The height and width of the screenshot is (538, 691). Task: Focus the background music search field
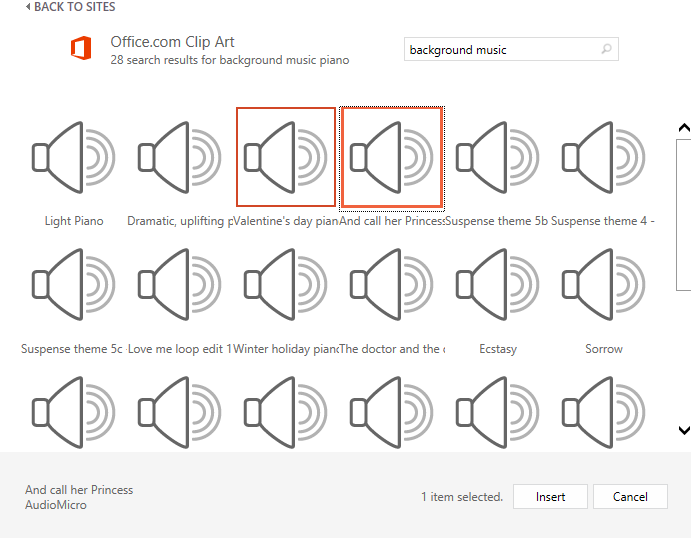[x=500, y=50]
